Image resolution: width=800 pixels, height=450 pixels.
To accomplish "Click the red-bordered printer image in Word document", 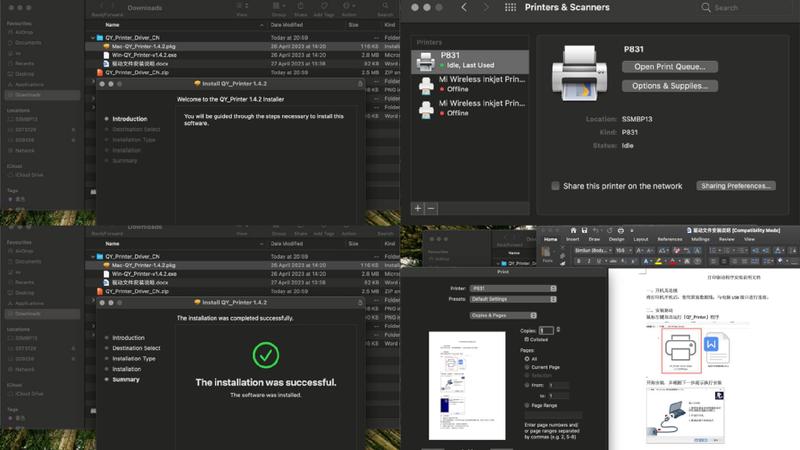I will 682,351.
